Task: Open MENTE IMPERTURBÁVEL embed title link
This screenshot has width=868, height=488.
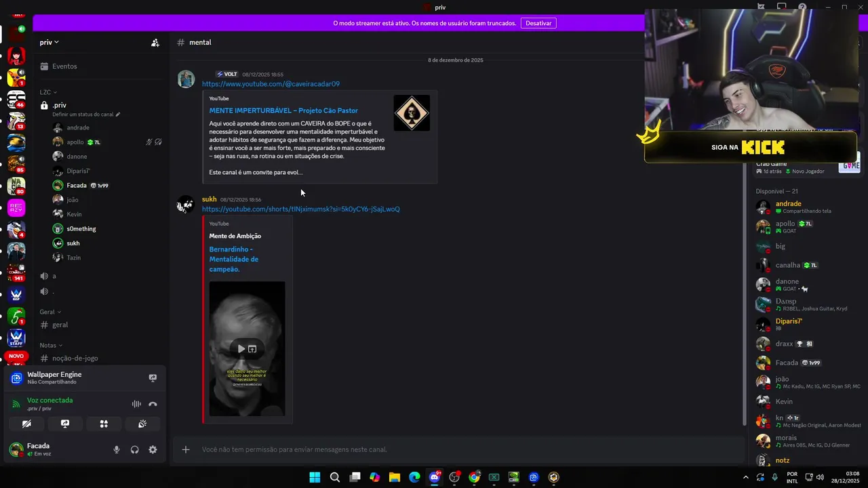Action: click(283, 110)
